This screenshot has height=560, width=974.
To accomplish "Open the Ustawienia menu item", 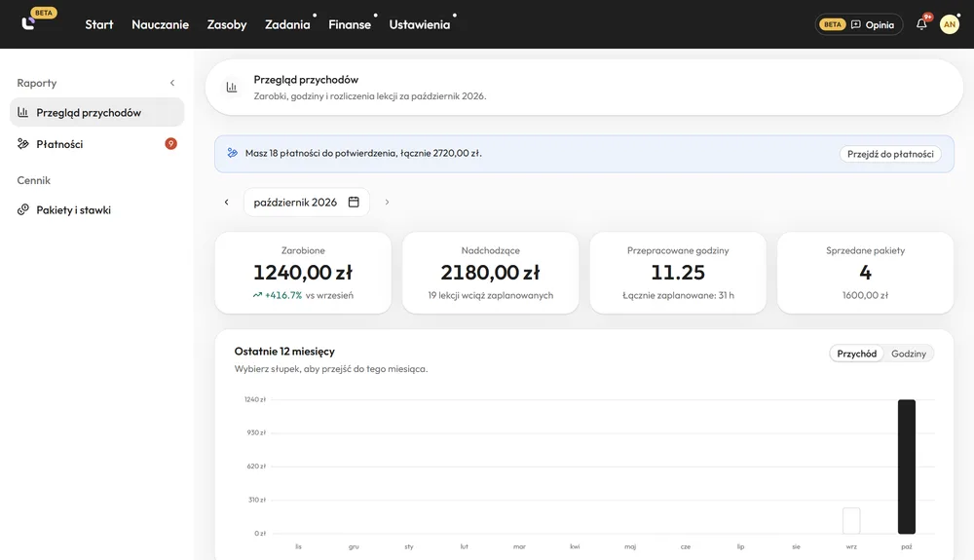I will tap(419, 24).
